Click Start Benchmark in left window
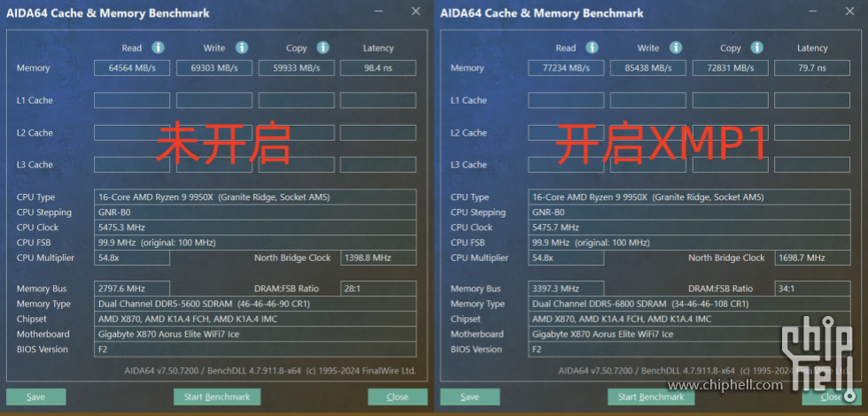868x416 pixels. point(217,397)
